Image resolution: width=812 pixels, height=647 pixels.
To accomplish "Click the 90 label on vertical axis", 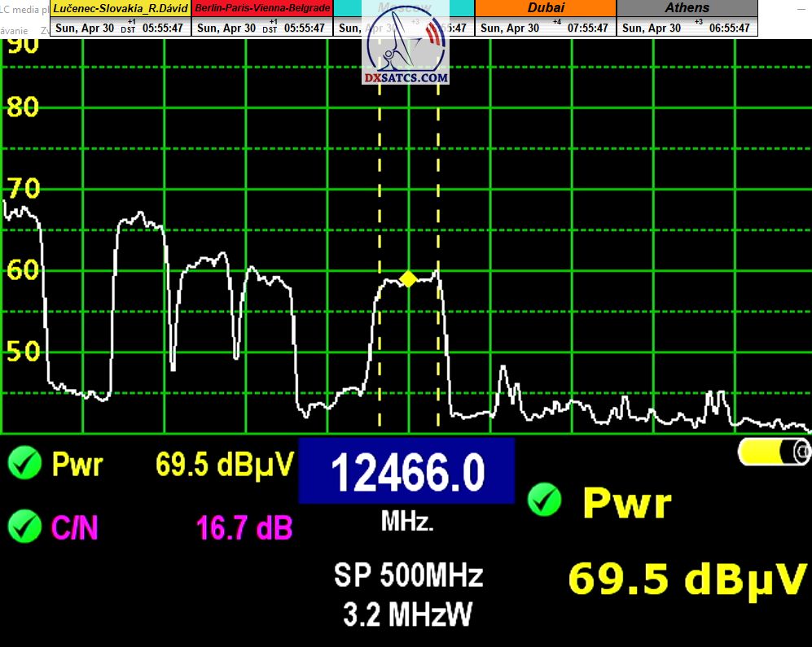I will [x=21, y=44].
